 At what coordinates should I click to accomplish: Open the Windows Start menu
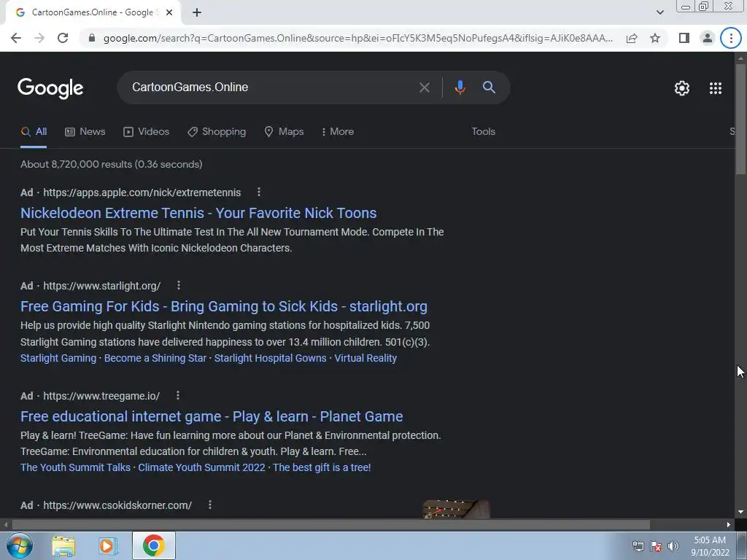(x=20, y=545)
